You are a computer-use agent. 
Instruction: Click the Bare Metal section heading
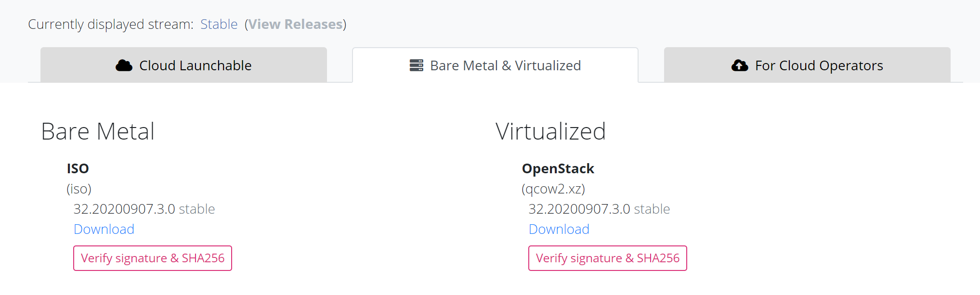tap(98, 131)
